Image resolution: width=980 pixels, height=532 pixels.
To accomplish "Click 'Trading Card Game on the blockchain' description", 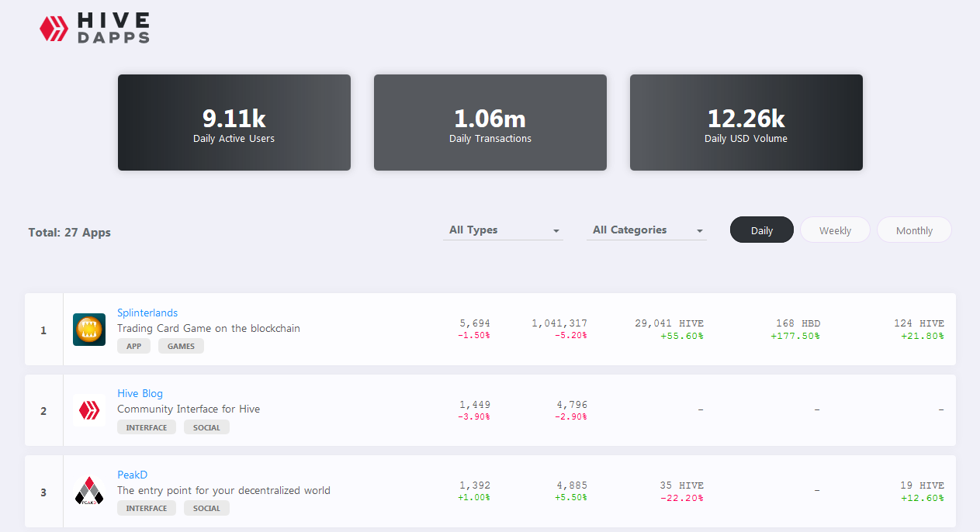I will [x=209, y=328].
